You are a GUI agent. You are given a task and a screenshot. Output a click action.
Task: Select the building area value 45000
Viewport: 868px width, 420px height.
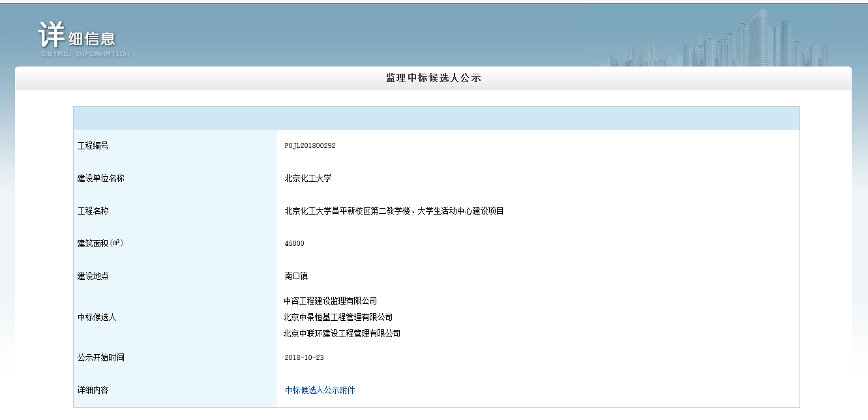tap(294, 243)
